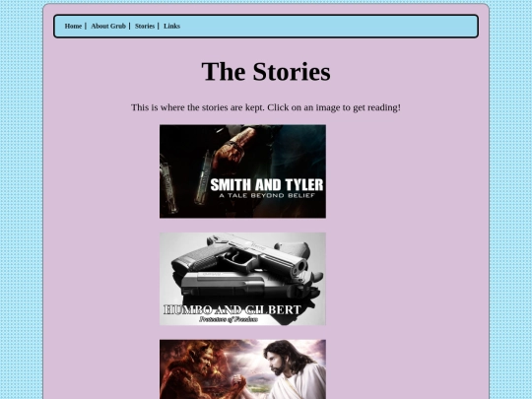Image resolution: width=532 pixels, height=399 pixels.
Task: Open the Smith and Tyler story image
Action: [x=242, y=171]
